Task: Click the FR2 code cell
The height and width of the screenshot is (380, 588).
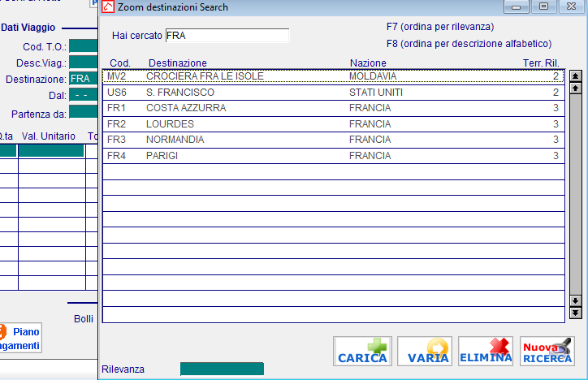Action: coord(116,124)
